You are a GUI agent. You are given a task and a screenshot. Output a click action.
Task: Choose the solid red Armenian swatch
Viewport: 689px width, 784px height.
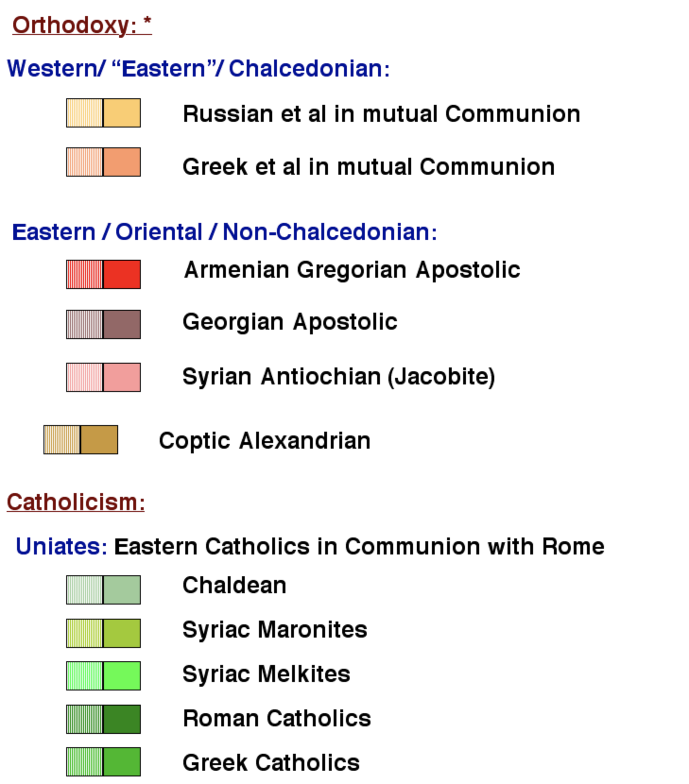click(122, 274)
